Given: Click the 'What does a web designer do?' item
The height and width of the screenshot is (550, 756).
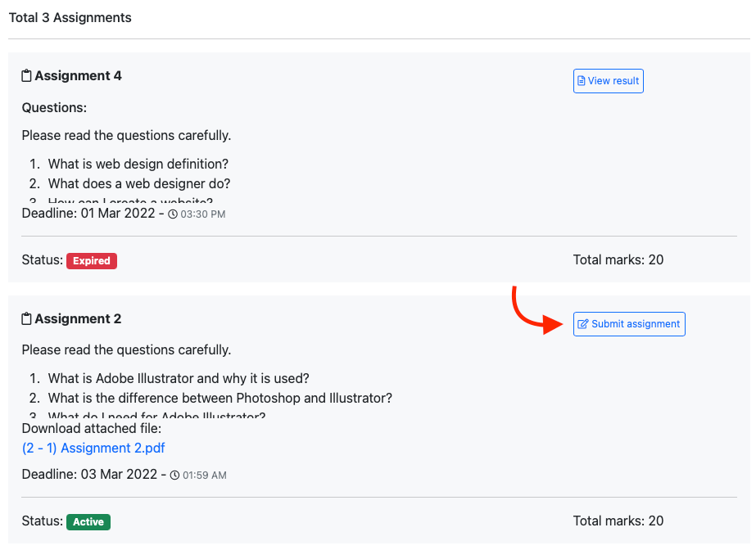Looking at the screenshot, I should tap(139, 183).
